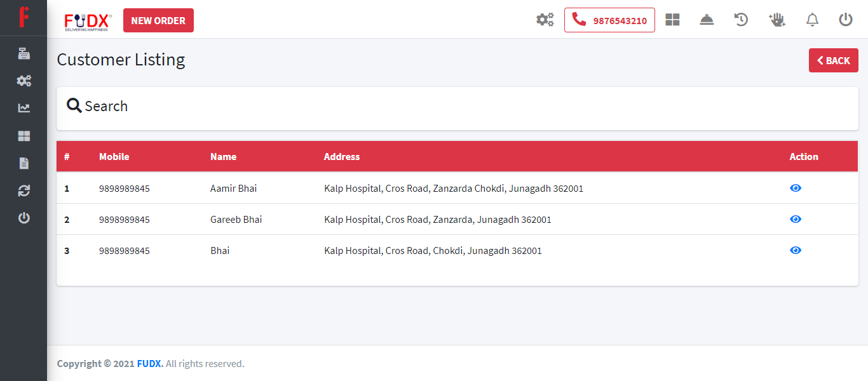View details for customer Aamir Bhai
This screenshot has width=868, height=381.
(796, 188)
